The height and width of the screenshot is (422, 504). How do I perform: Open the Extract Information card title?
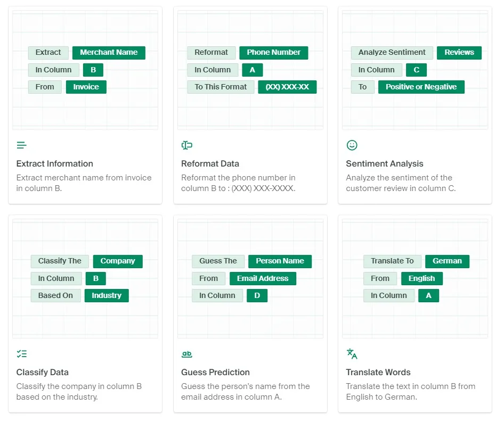coord(55,163)
